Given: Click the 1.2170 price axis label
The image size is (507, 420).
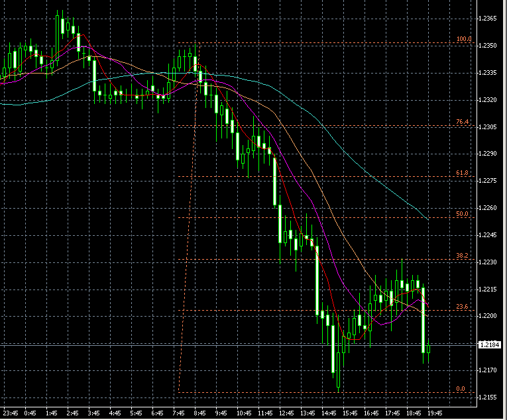Looking at the screenshot, I should pyautogui.click(x=488, y=370).
